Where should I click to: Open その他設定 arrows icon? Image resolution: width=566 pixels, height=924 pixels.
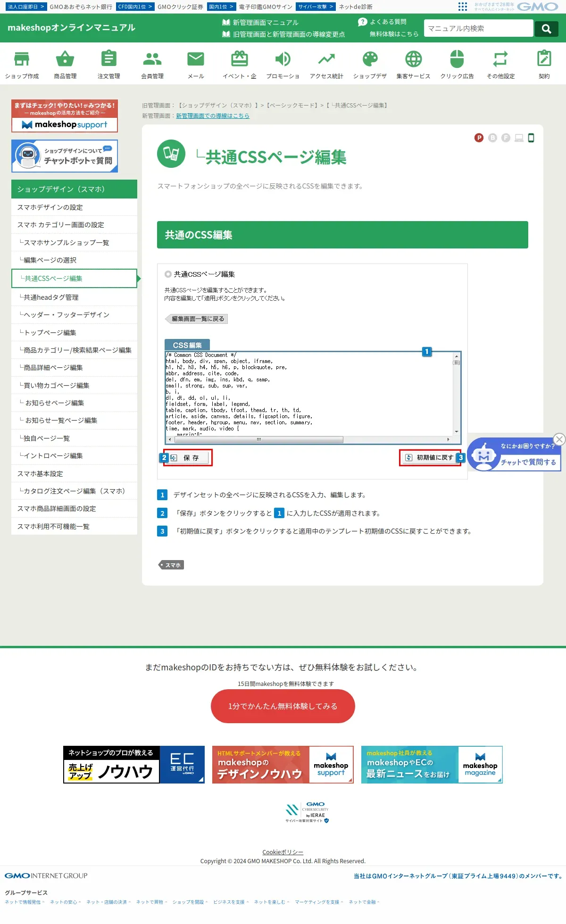point(500,64)
